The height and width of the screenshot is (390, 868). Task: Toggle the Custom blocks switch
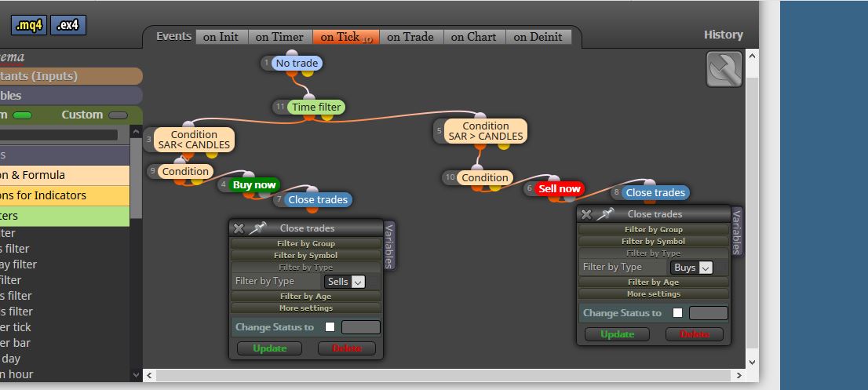(118, 115)
